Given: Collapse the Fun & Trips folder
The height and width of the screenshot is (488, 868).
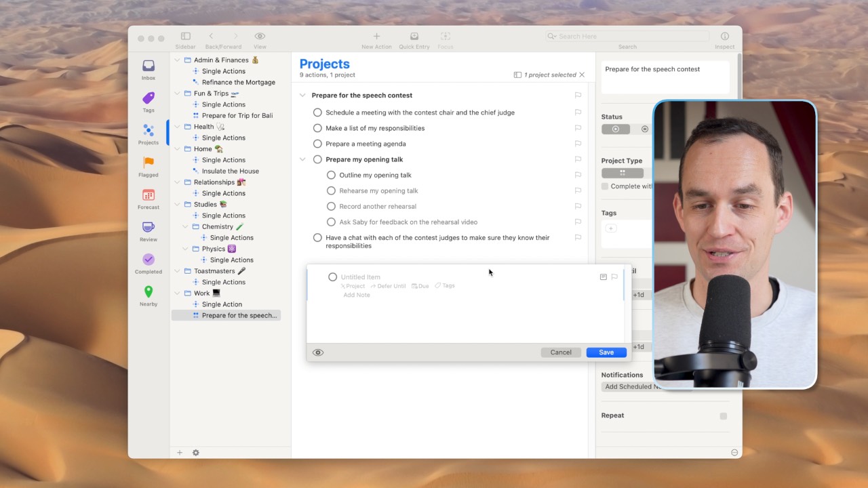Looking at the screenshot, I should click(178, 94).
